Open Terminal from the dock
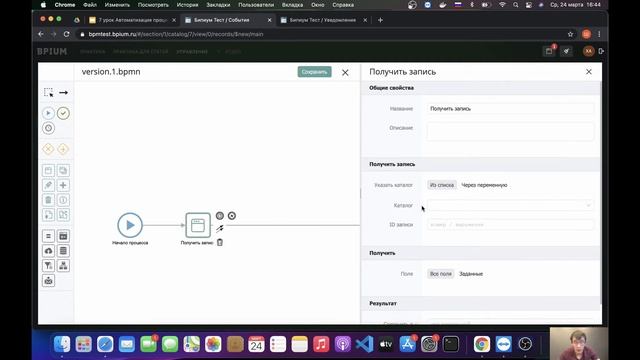 point(451,344)
